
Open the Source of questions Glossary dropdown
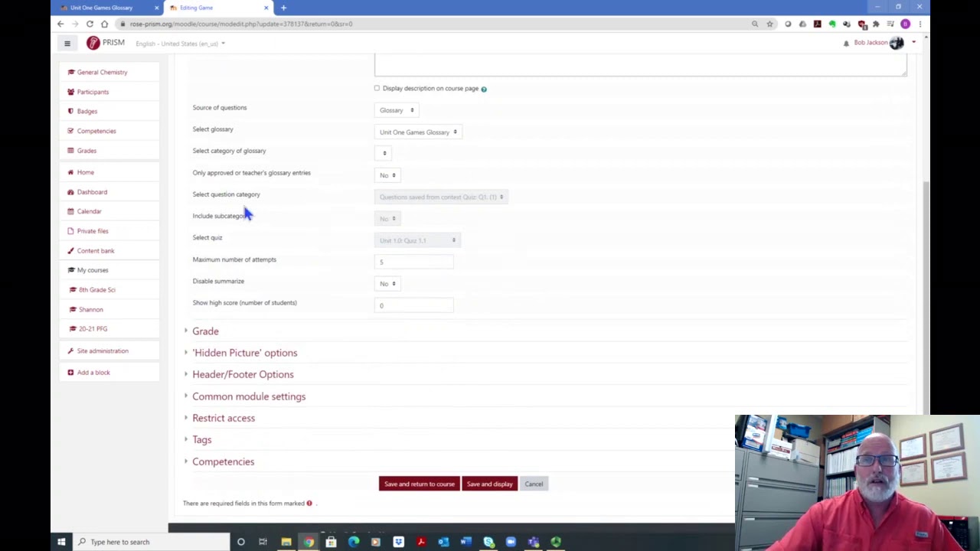396,110
